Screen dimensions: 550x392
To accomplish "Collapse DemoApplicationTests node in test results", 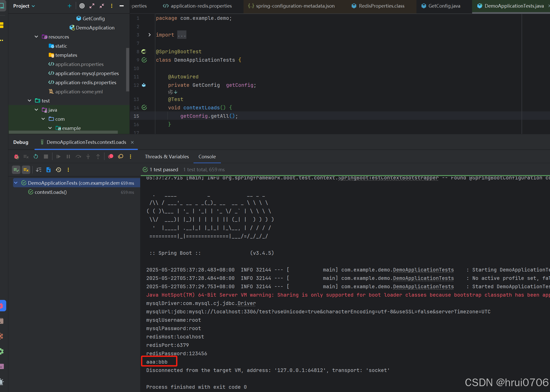I will click(x=16, y=183).
